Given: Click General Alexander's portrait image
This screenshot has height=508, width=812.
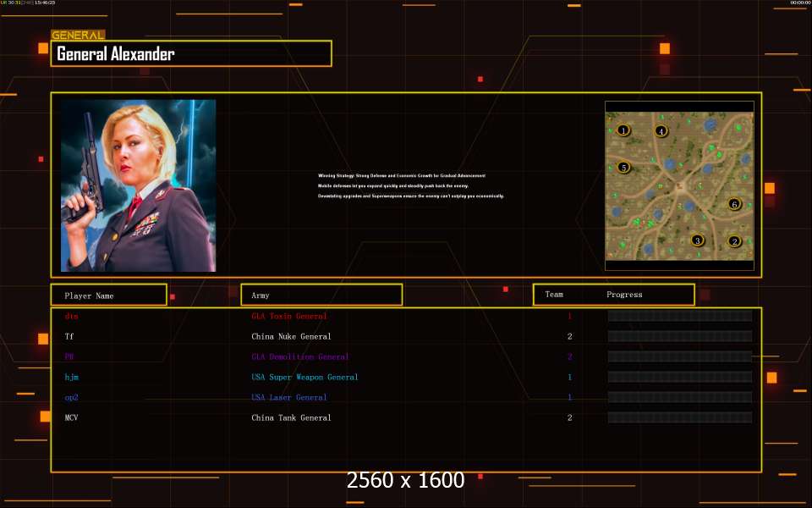Looking at the screenshot, I should [x=138, y=185].
